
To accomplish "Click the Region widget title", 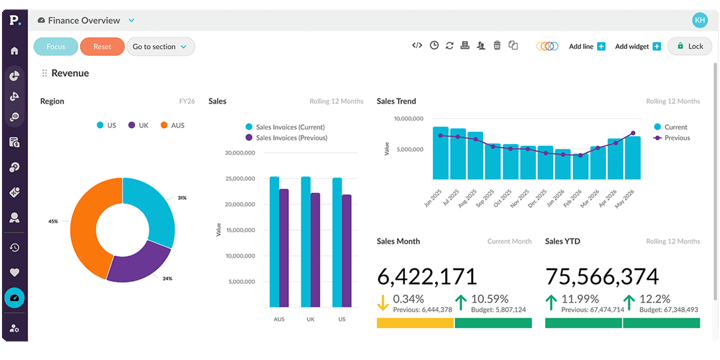I will 52,101.
